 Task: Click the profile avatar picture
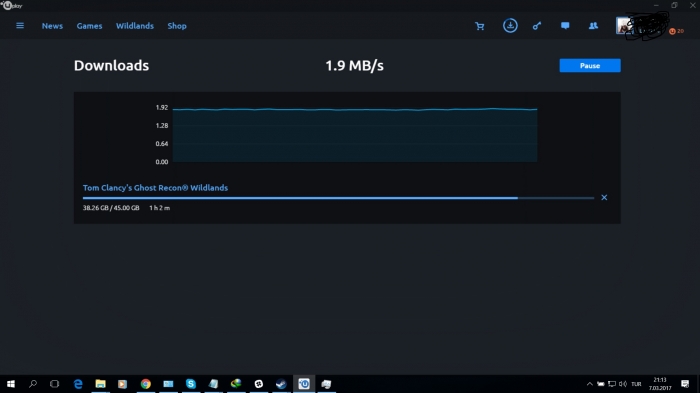pos(624,25)
